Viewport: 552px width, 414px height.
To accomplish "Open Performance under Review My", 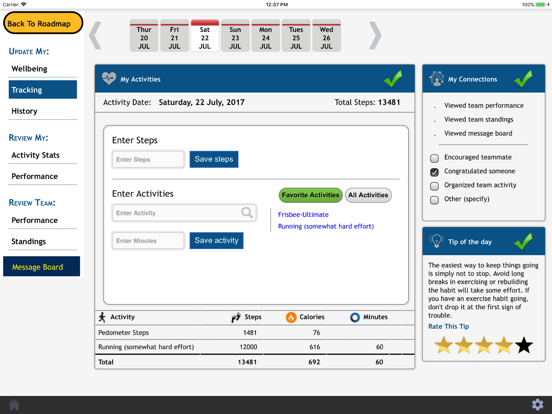I will coord(43,176).
